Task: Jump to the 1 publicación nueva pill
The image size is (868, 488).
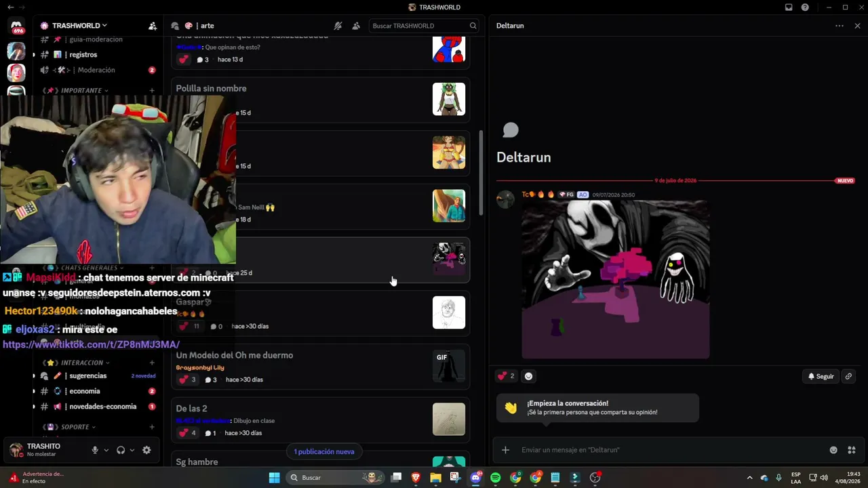Action: [324, 451]
